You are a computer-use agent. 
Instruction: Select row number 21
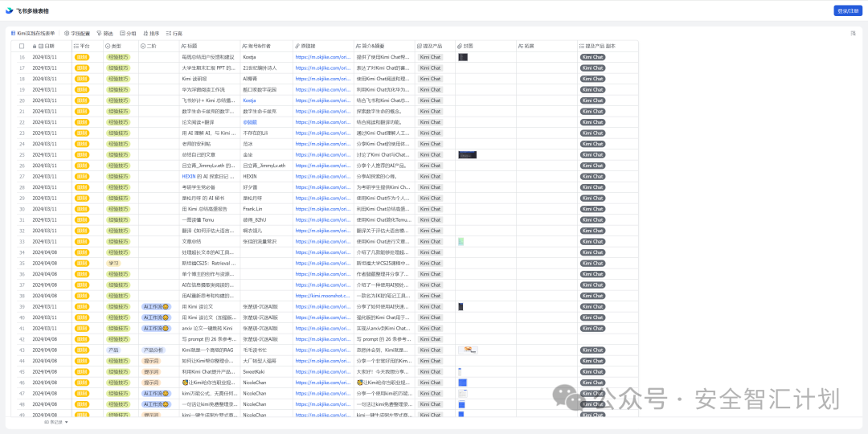(x=22, y=111)
